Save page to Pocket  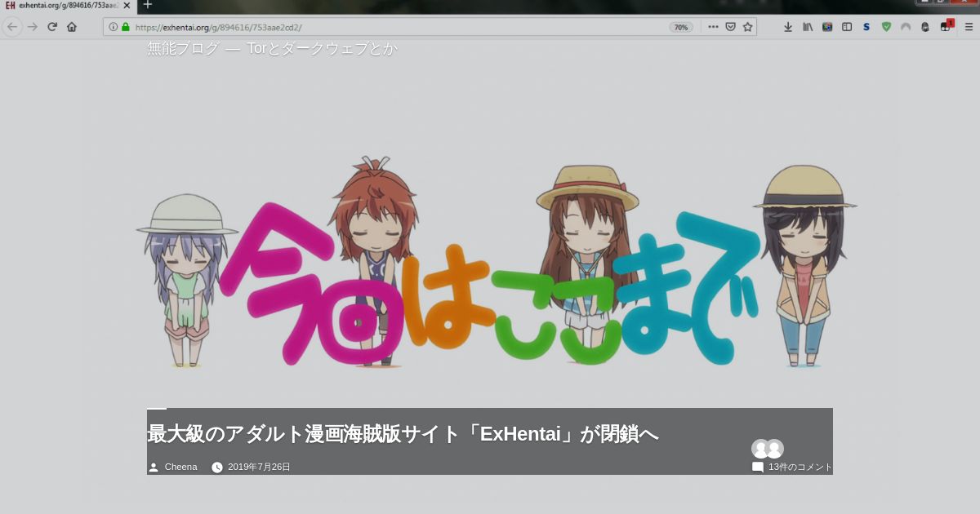(731, 27)
